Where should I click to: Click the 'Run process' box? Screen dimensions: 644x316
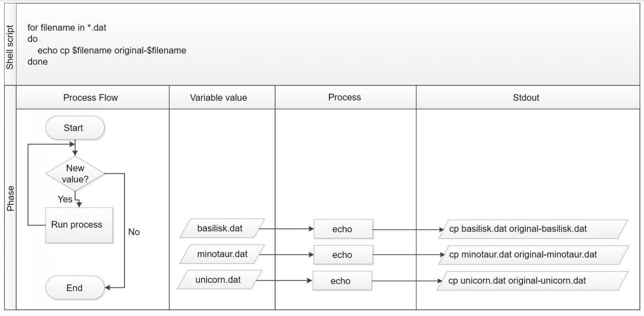tap(79, 225)
